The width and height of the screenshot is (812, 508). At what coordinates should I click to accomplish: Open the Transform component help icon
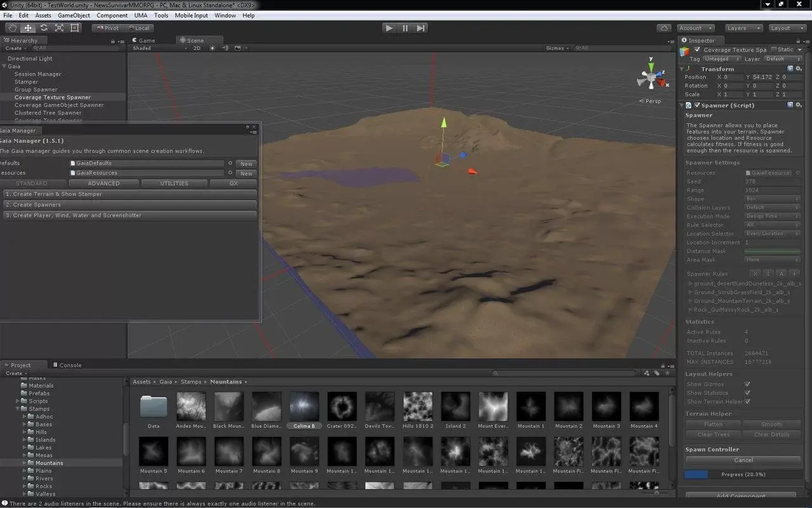coord(790,69)
